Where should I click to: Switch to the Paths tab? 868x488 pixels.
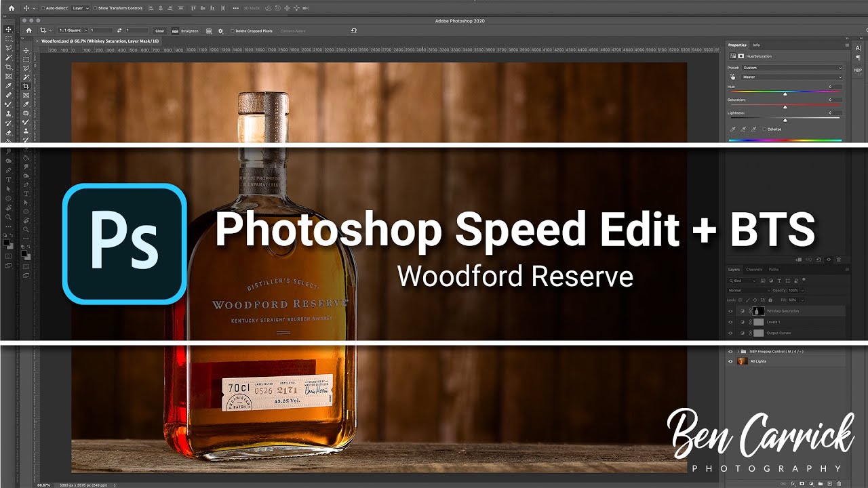pyautogui.click(x=773, y=270)
